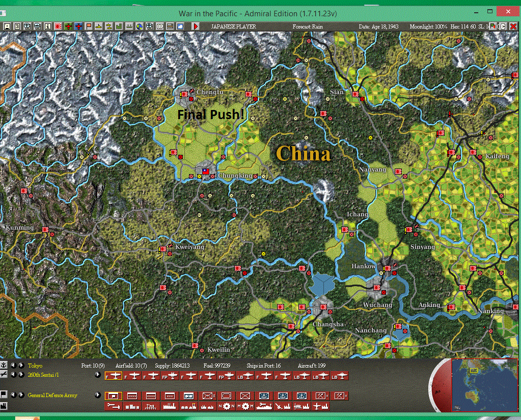
Task: Select the Japanese unit marker at Changsha
Action: (323, 307)
